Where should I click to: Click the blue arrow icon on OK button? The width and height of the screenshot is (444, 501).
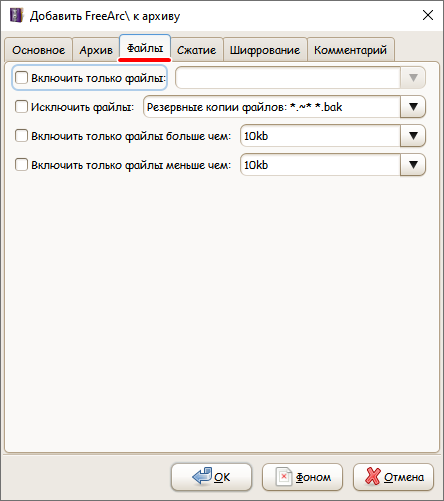click(x=202, y=476)
